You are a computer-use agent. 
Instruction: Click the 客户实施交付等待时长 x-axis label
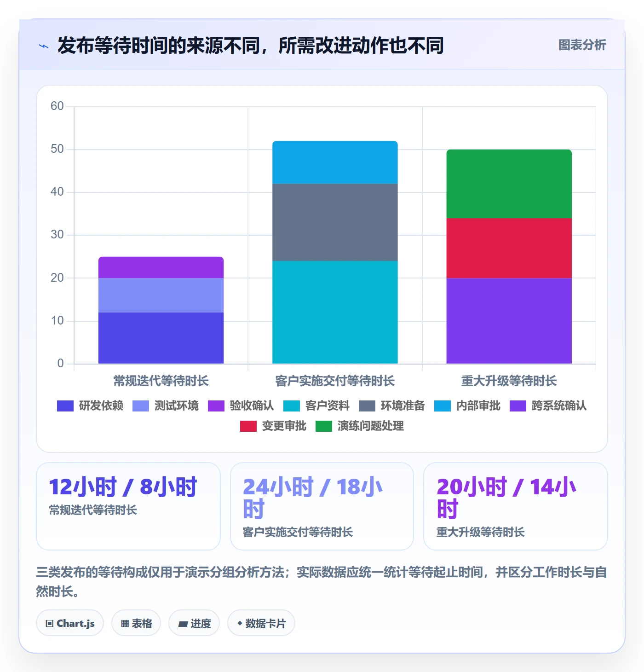point(335,381)
